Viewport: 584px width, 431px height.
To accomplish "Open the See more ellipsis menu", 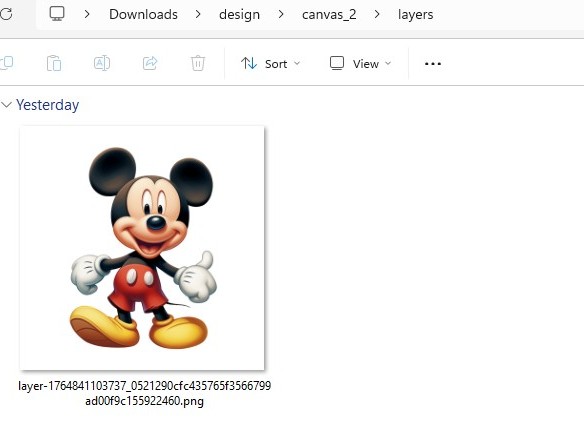I will pyautogui.click(x=433, y=64).
